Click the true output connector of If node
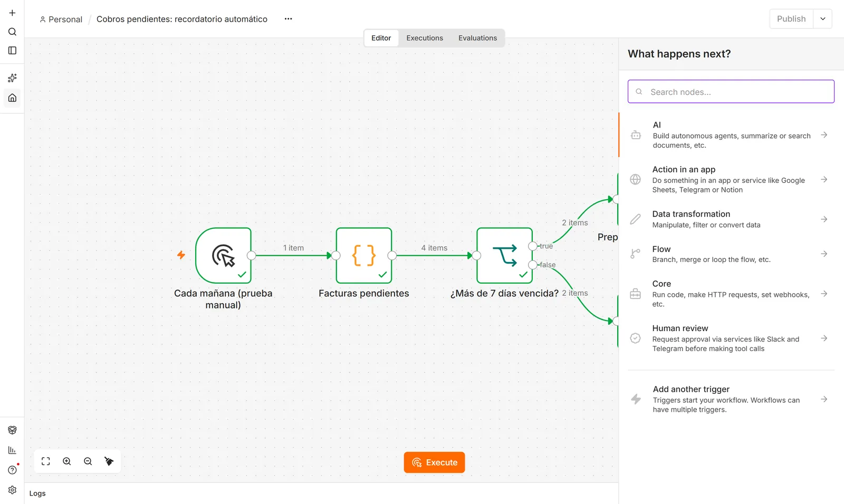Image resolution: width=844 pixels, height=504 pixels. click(533, 246)
